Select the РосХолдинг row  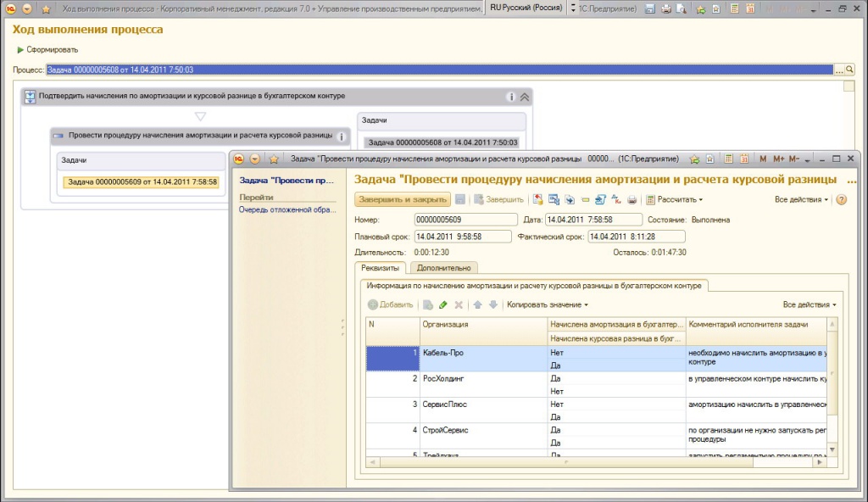(x=596, y=384)
